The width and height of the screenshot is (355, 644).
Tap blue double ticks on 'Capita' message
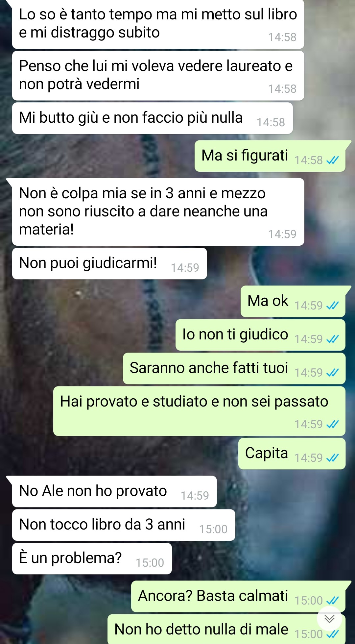click(x=332, y=458)
